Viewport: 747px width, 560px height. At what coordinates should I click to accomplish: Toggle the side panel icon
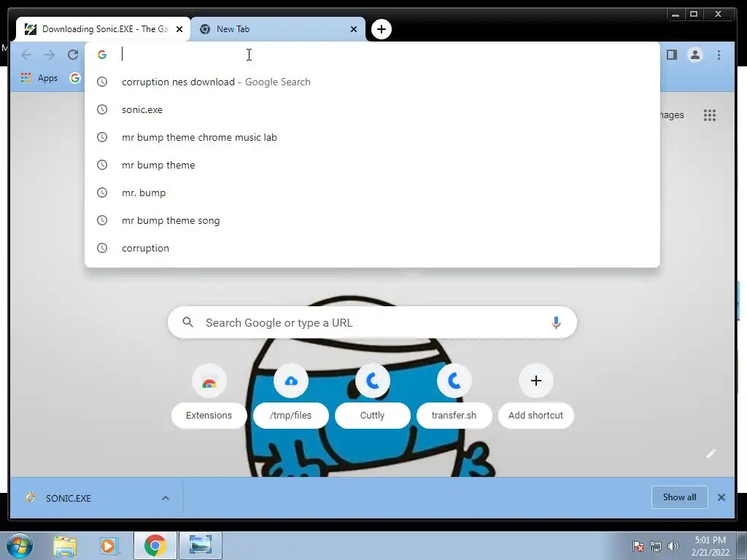click(x=672, y=55)
